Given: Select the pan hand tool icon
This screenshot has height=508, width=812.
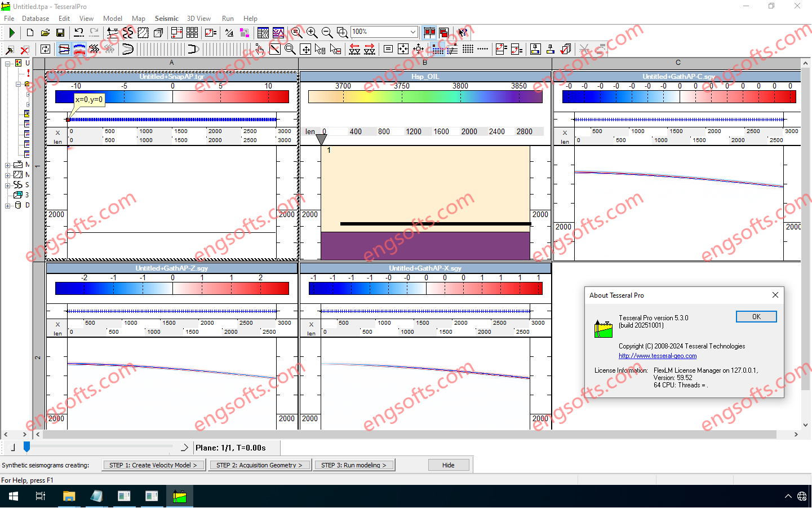Looking at the screenshot, I should tap(260, 50).
